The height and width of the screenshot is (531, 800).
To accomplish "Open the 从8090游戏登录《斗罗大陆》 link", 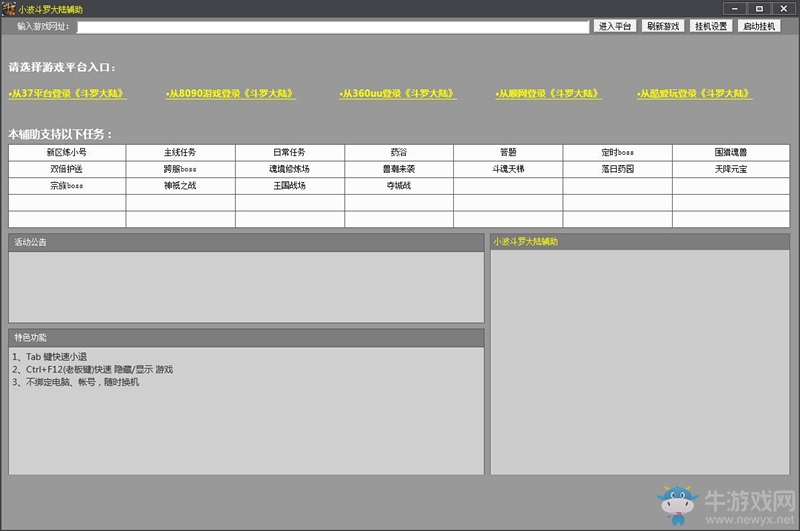I will [231, 93].
